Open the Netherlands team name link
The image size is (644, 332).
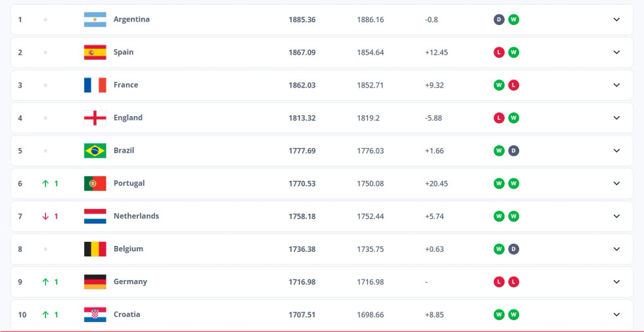tap(136, 216)
